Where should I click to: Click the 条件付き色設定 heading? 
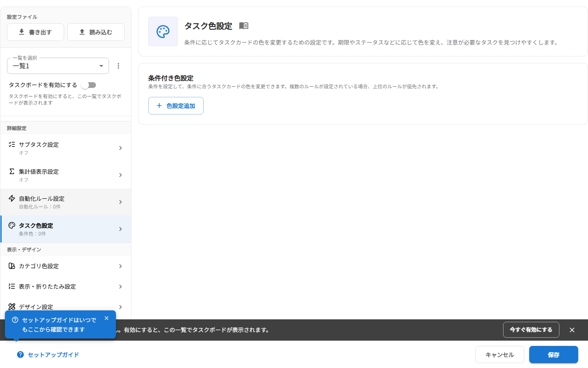tap(171, 78)
